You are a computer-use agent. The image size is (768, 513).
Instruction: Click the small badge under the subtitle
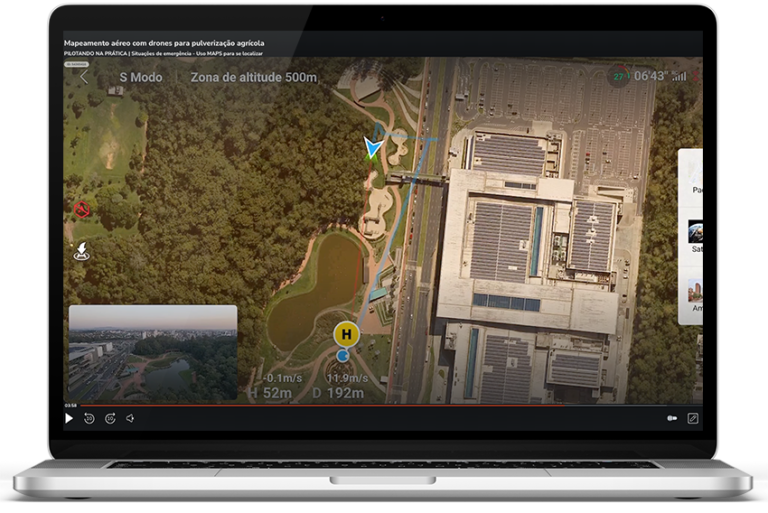76,64
